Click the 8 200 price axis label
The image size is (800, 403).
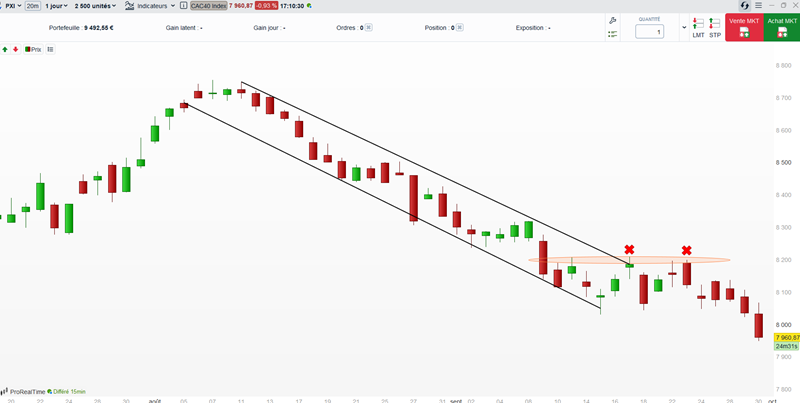784,260
